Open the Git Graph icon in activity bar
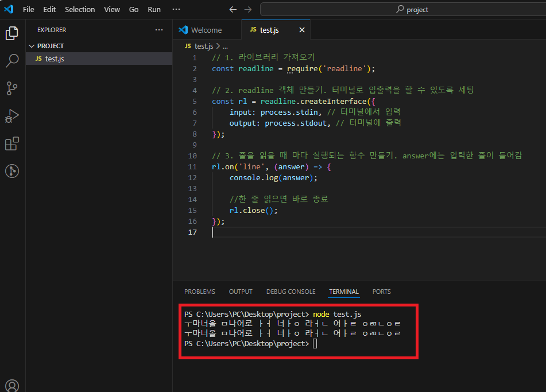This screenshot has width=546, height=392. click(x=12, y=171)
